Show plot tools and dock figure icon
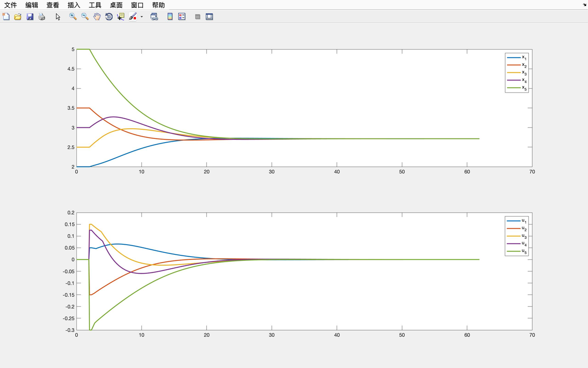588x368 pixels. [x=209, y=17]
